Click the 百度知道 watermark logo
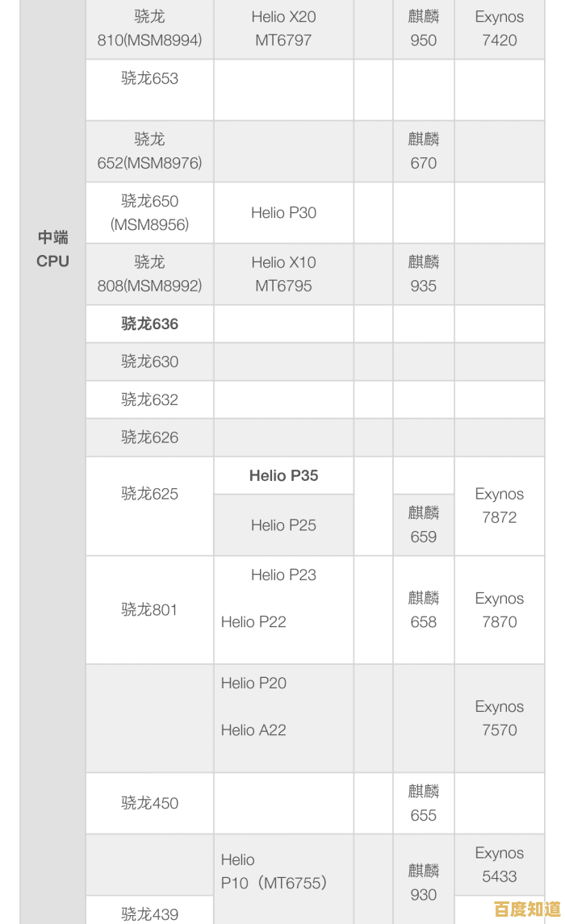 [x=526, y=909]
